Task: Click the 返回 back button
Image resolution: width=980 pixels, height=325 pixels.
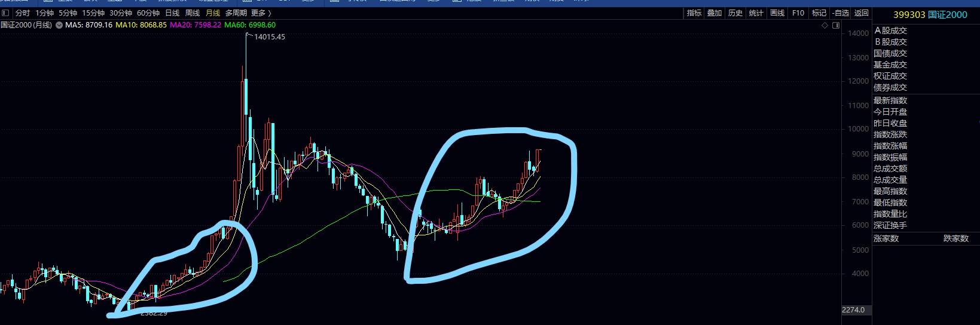Action: pyautogui.click(x=861, y=13)
